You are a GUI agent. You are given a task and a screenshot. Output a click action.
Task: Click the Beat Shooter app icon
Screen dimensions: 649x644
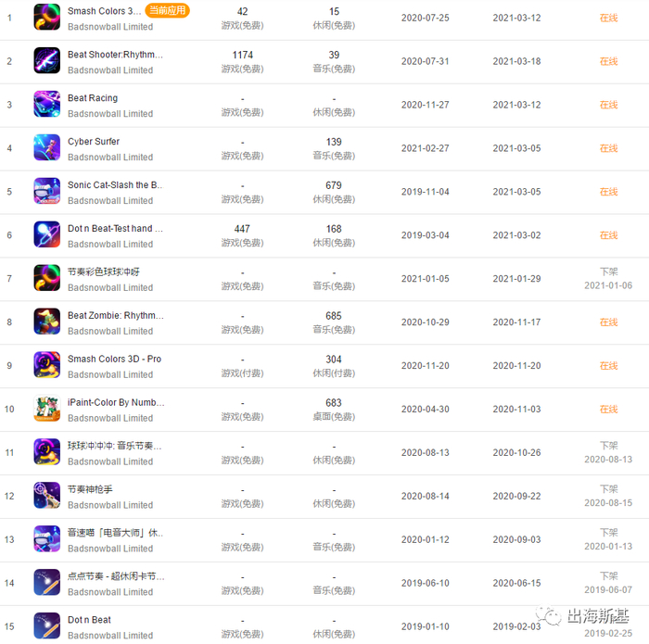point(46,61)
